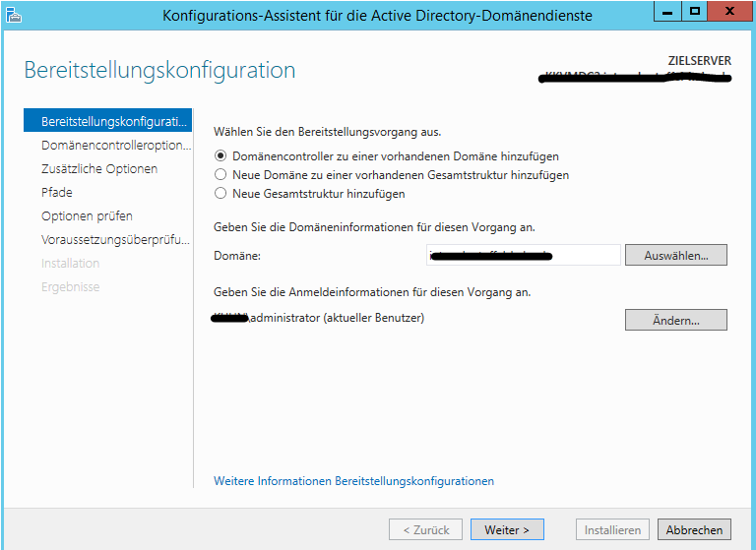This screenshot has width=756, height=550.
Task: Click the 'Bereitstellungskonfiguration' page heading
Action: (159, 71)
